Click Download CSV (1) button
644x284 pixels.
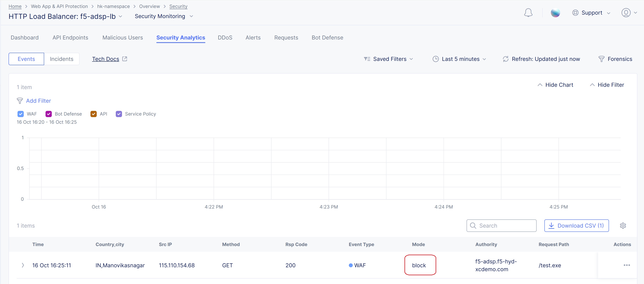tap(576, 225)
